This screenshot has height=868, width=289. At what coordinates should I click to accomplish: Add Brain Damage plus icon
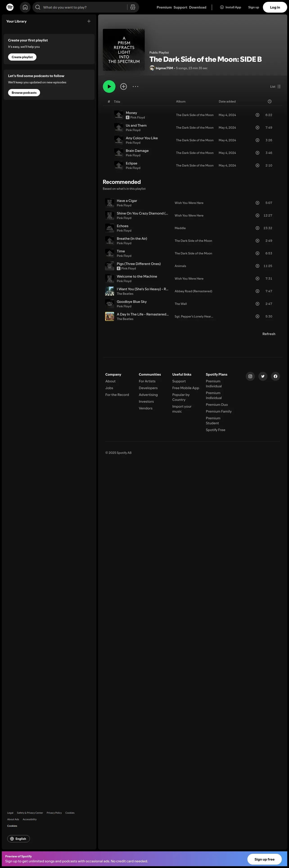pyautogui.click(x=257, y=153)
